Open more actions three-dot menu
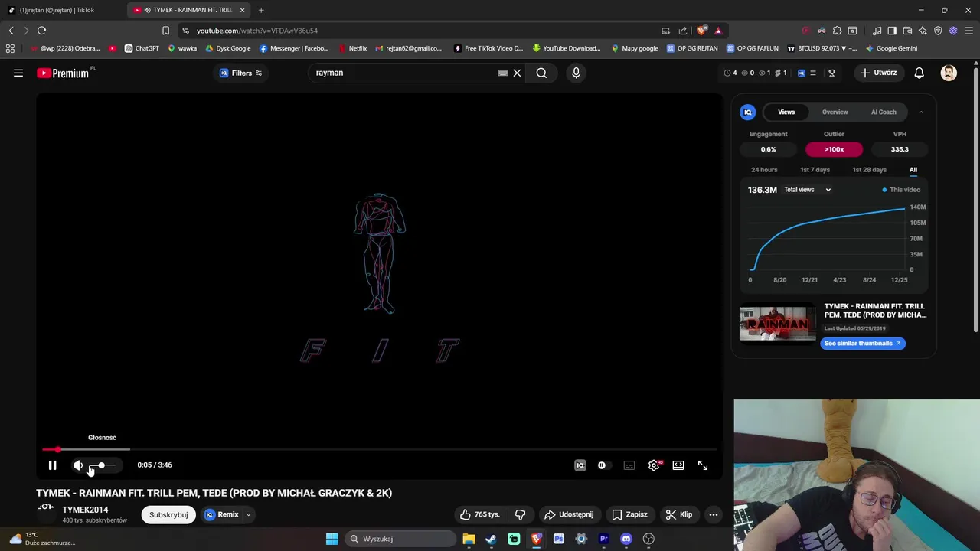 point(714,514)
